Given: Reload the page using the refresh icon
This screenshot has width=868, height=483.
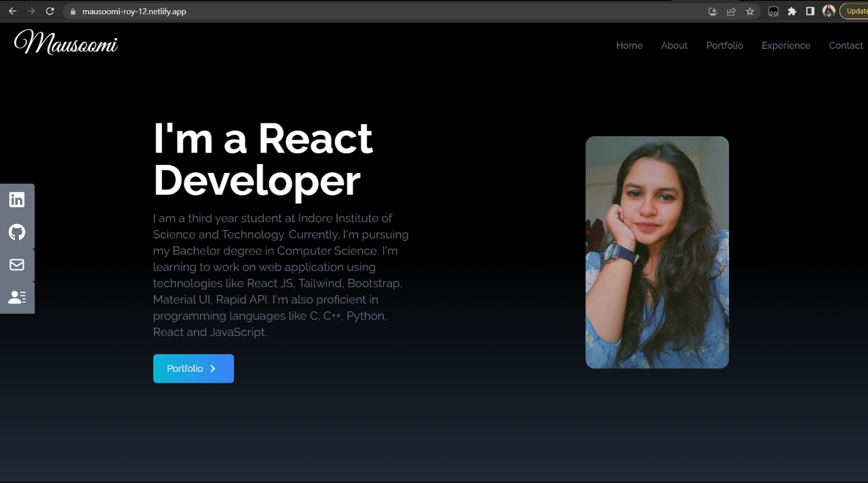Looking at the screenshot, I should 50,11.
